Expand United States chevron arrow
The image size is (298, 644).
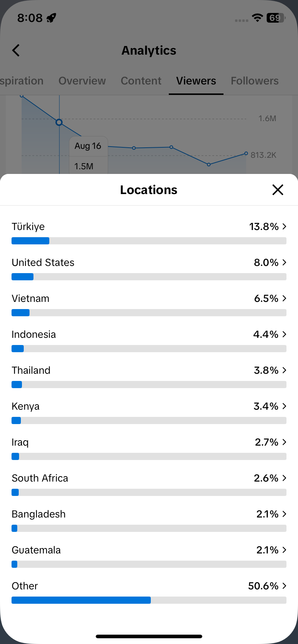[284, 262]
